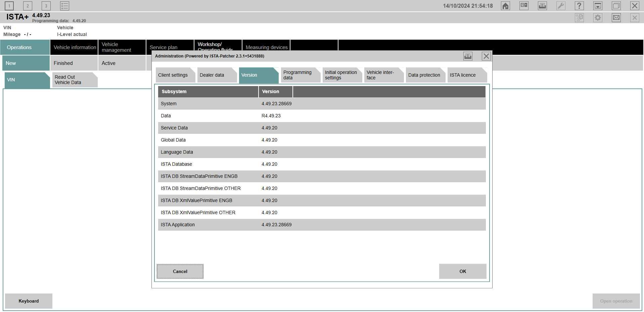Select the Finished operations subtab
The width and height of the screenshot is (644, 312).
74,63
